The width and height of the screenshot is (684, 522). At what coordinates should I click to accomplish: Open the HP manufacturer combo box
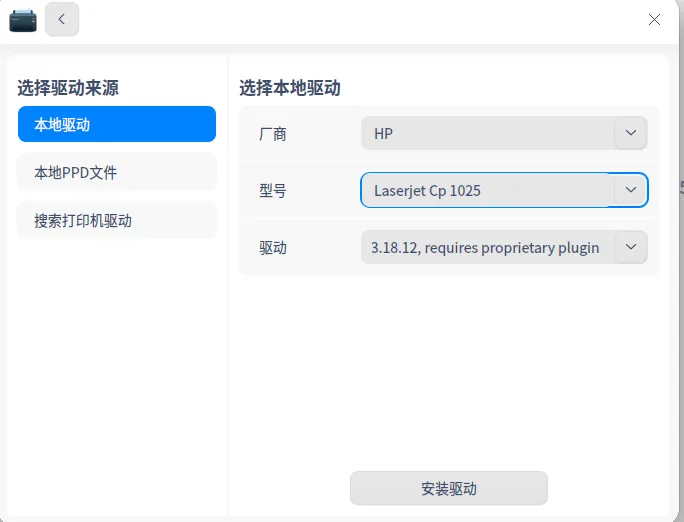coord(504,133)
